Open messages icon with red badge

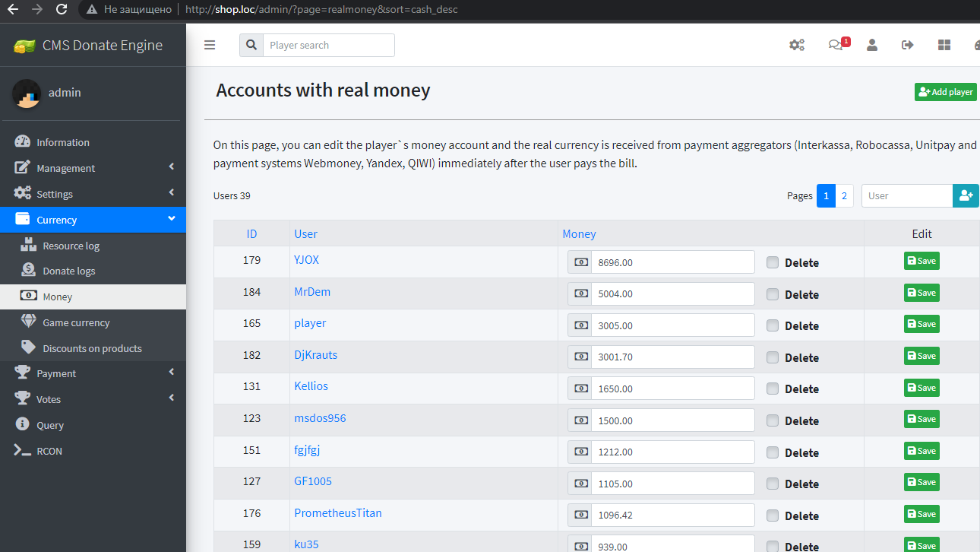coord(836,45)
